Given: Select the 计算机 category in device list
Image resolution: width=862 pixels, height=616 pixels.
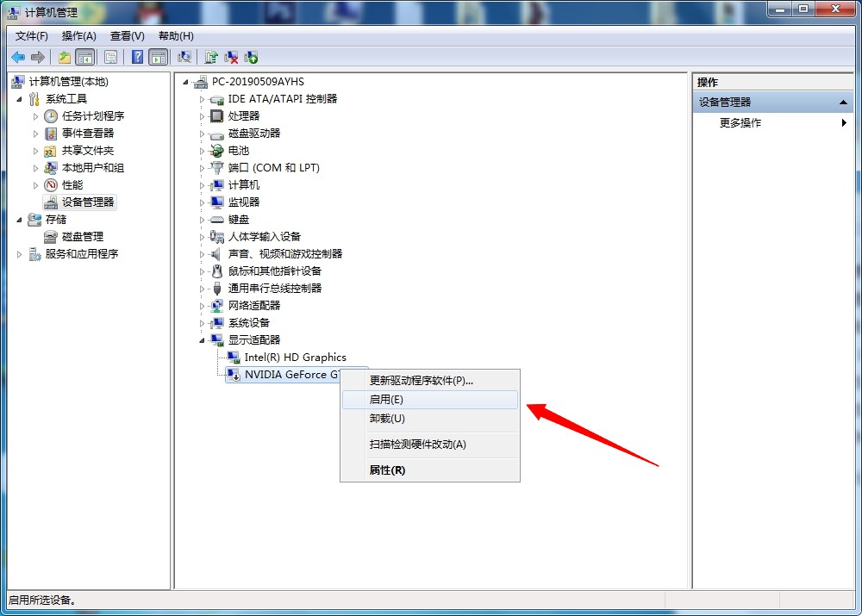Looking at the screenshot, I should pyautogui.click(x=244, y=185).
